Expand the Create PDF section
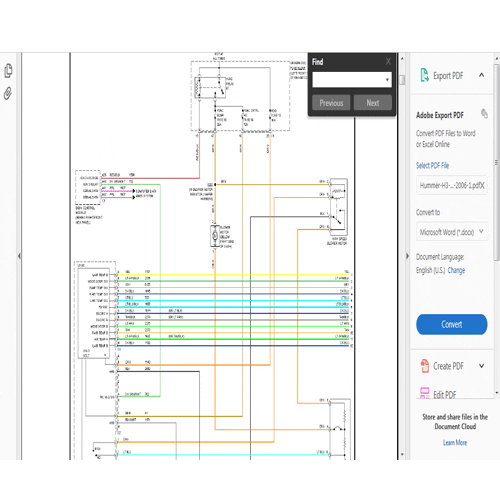The height and width of the screenshot is (500, 500). [481, 366]
